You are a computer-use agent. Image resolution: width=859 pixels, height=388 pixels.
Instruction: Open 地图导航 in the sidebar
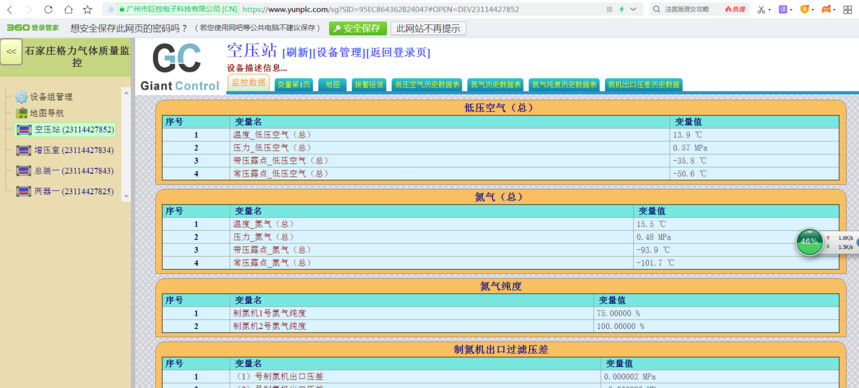[47, 113]
